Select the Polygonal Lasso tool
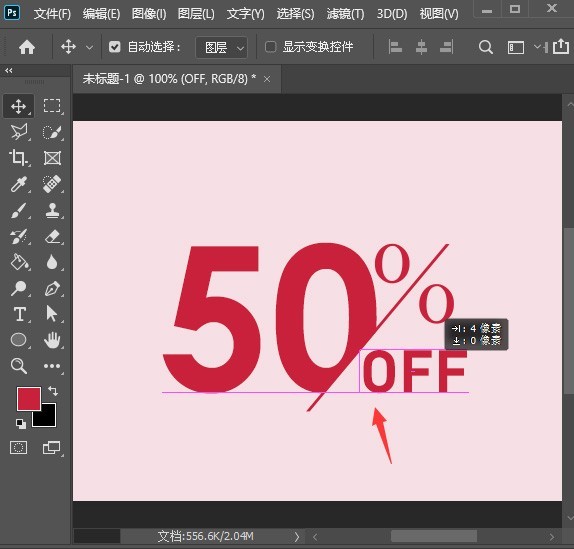Image resolution: width=574 pixels, height=549 pixels. pyautogui.click(x=18, y=132)
